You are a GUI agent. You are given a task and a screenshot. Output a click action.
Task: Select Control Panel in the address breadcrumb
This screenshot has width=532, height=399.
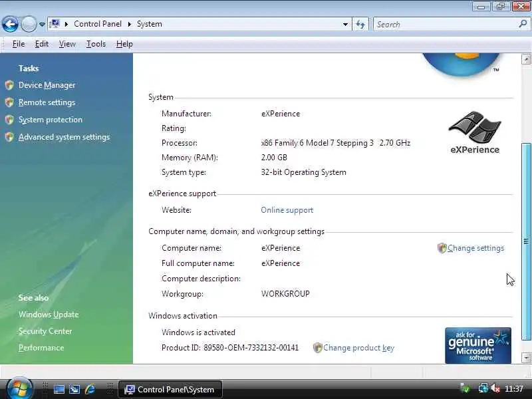97,24
